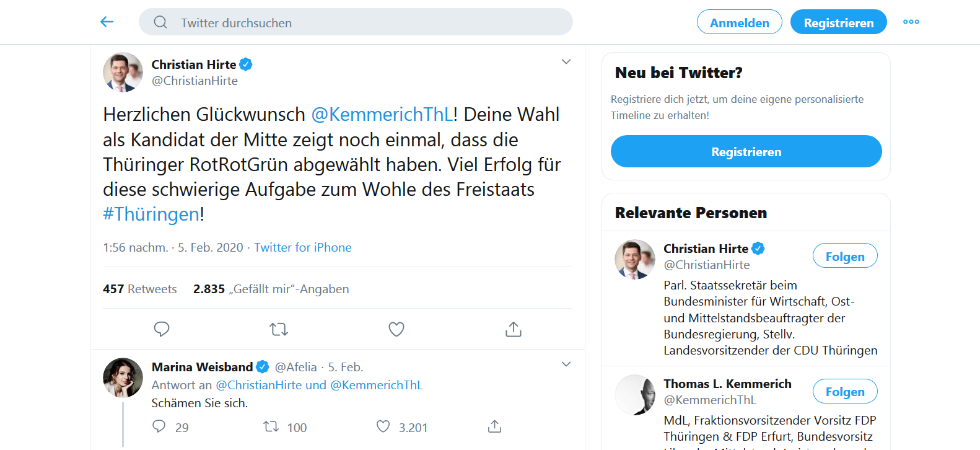The height and width of the screenshot is (450, 980).
Task: Expand the main tweet's chevron menu
Action: click(566, 62)
